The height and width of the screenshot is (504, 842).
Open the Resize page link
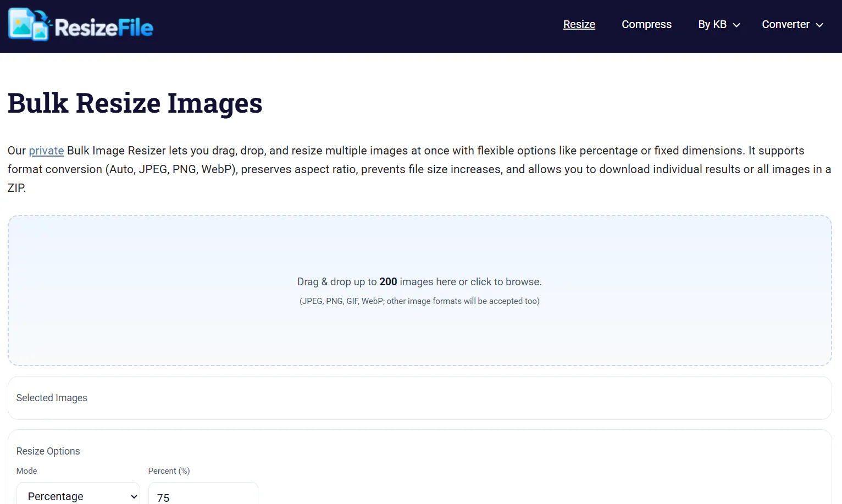(x=579, y=24)
